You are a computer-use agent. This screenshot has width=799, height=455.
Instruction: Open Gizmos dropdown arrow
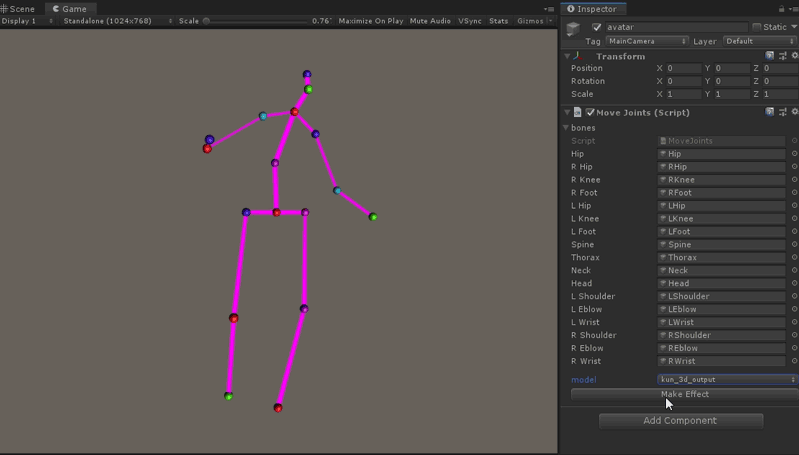point(551,21)
